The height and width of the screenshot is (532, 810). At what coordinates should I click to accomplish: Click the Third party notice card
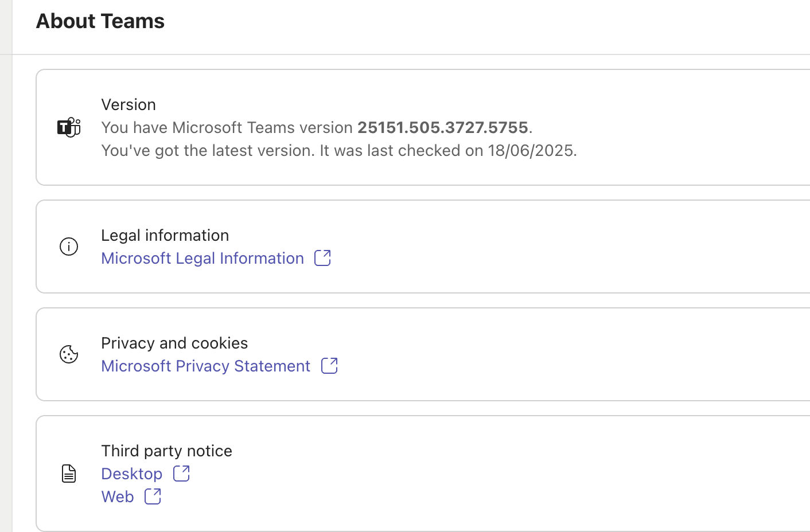pos(402,474)
